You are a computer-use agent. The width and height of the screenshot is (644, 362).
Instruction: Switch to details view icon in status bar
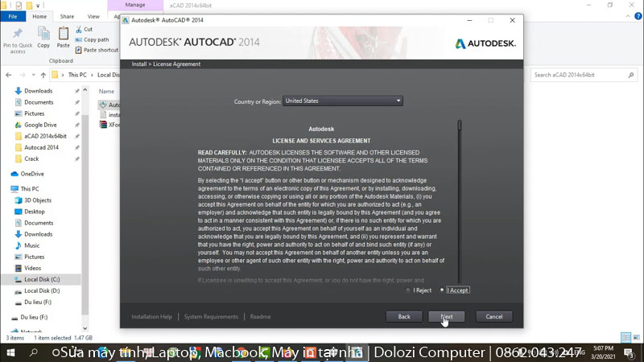(x=626, y=337)
